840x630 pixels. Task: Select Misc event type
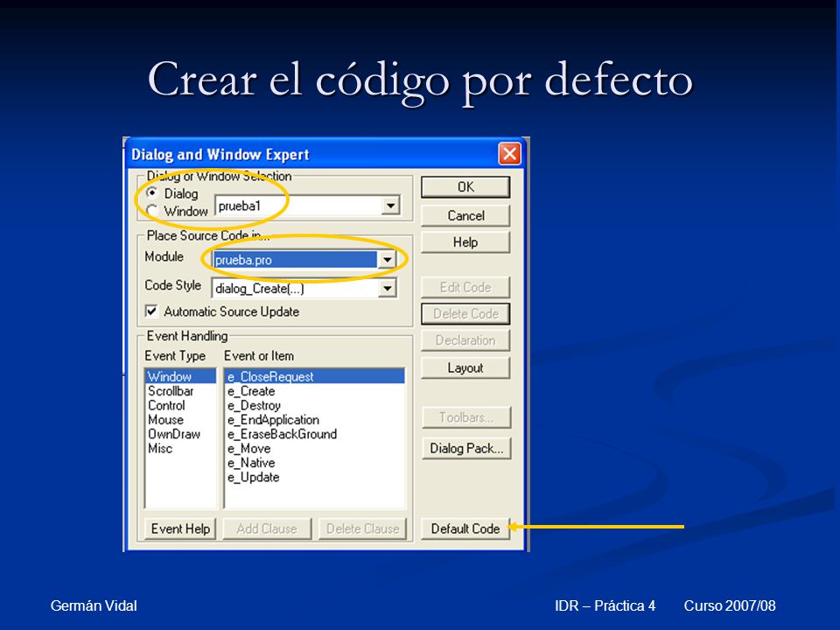click(x=180, y=448)
